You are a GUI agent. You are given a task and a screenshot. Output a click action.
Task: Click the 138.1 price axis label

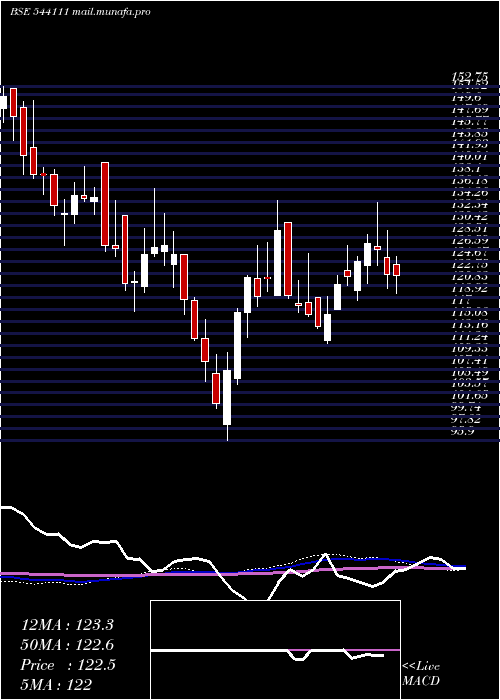(466, 169)
